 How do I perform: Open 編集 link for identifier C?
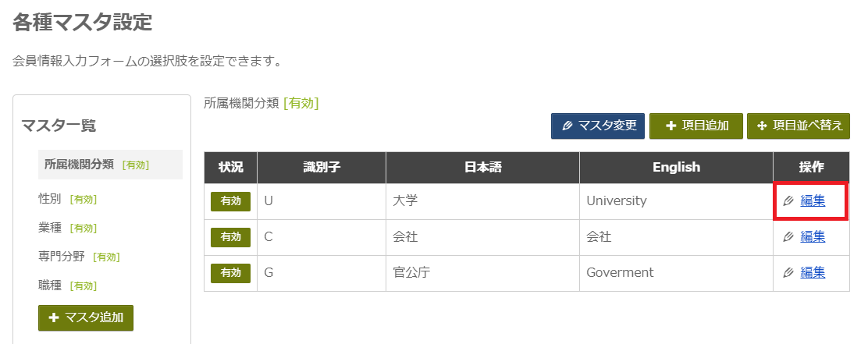coord(813,236)
